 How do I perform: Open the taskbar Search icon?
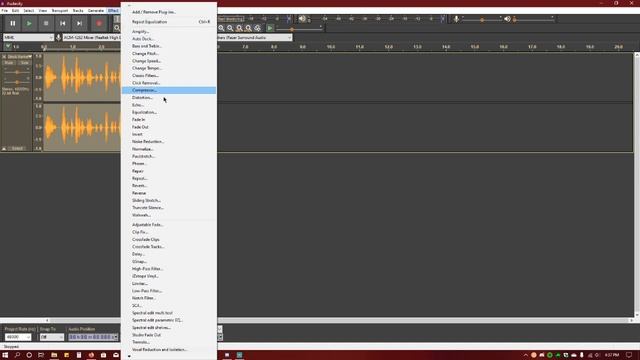[17, 355]
